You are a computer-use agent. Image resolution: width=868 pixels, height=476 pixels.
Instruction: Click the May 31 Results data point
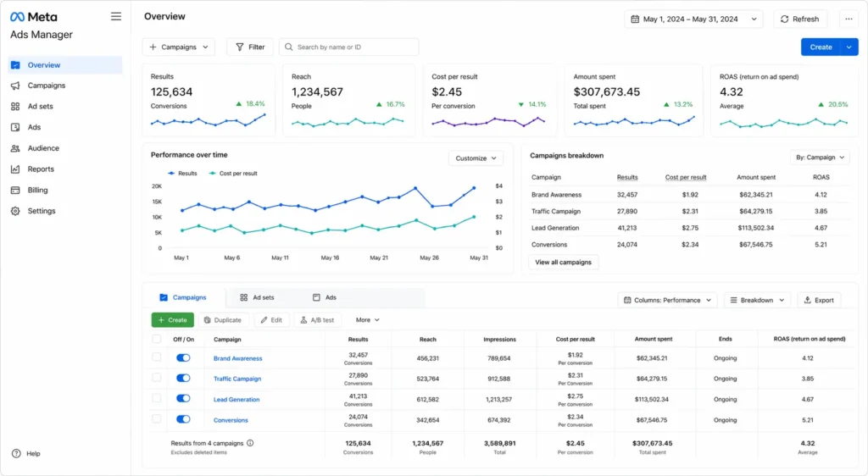(x=473, y=187)
